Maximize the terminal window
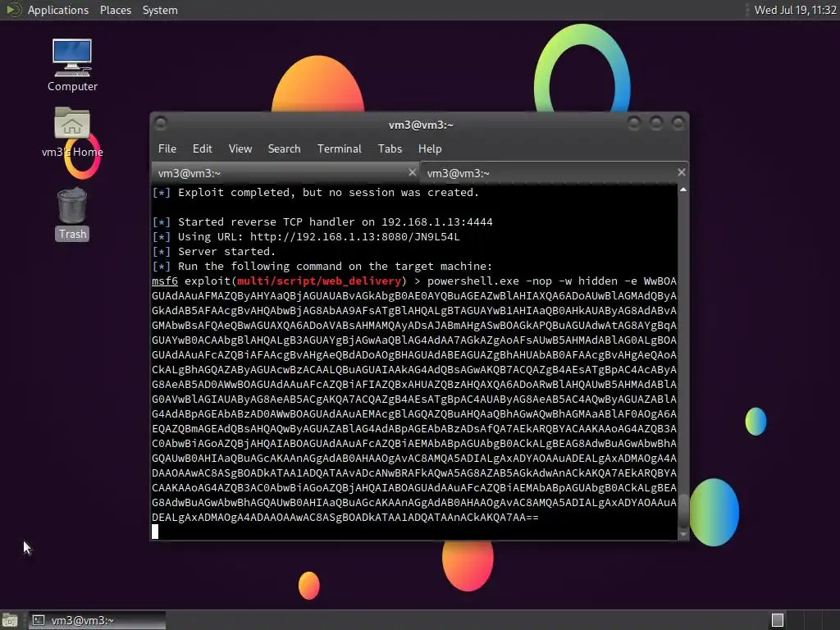 pyautogui.click(x=656, y=124)
